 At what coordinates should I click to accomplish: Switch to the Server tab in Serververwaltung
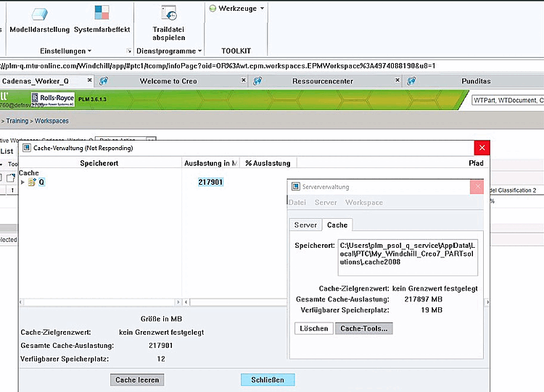point(305,225)
